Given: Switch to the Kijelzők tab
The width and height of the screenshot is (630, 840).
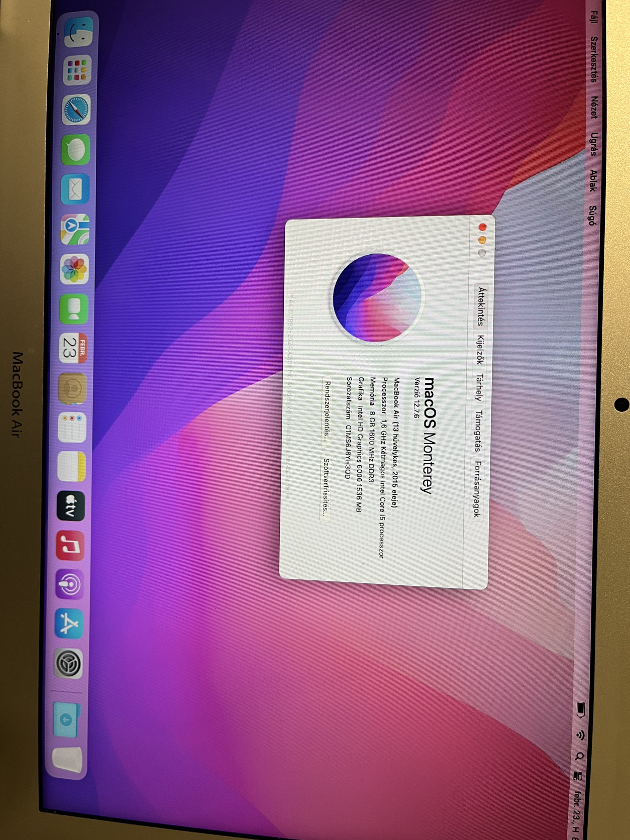Looking at the screenshot, I should point(480,350).
